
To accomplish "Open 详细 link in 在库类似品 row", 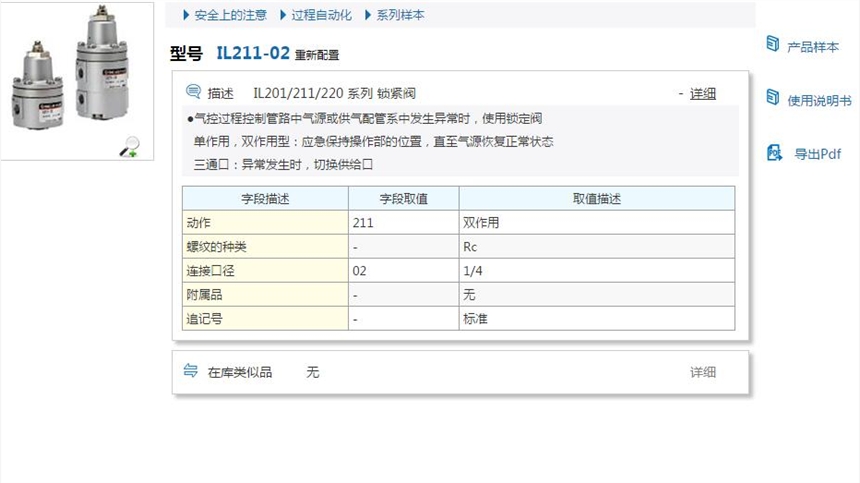I will [702, 372].
